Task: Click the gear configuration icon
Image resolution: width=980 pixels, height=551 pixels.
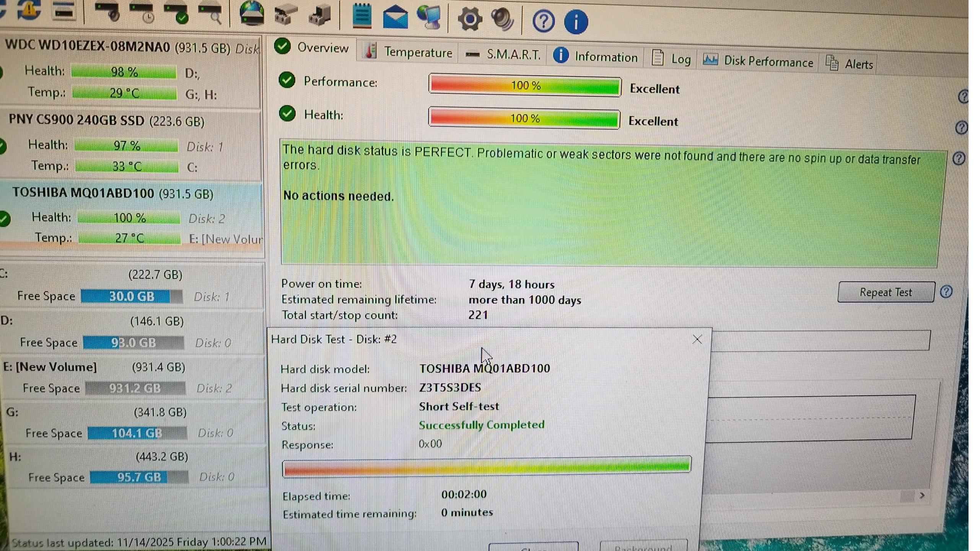Action: click(470, 19)
